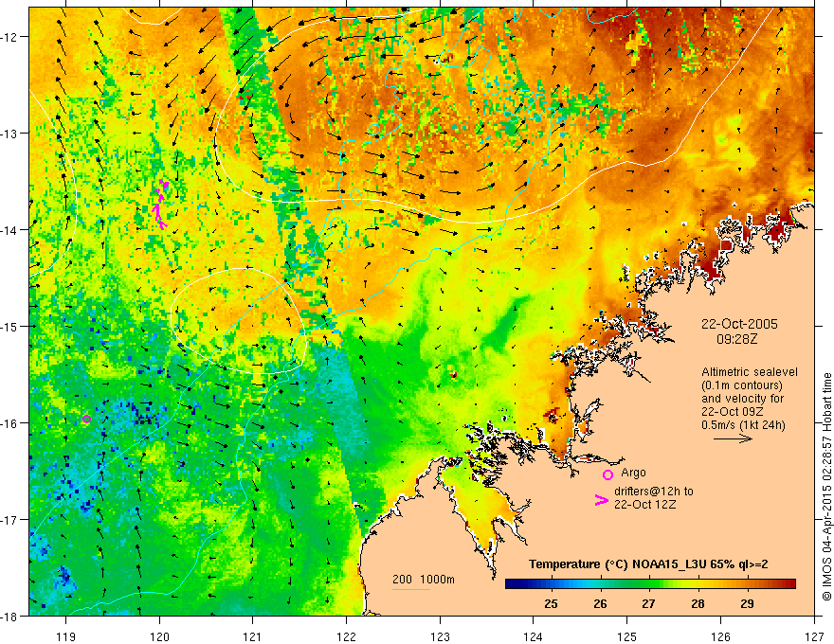Viewport: 834px width, 644px height.
Task: Click the -17 latitude axis label
Action: pos(10,520)
